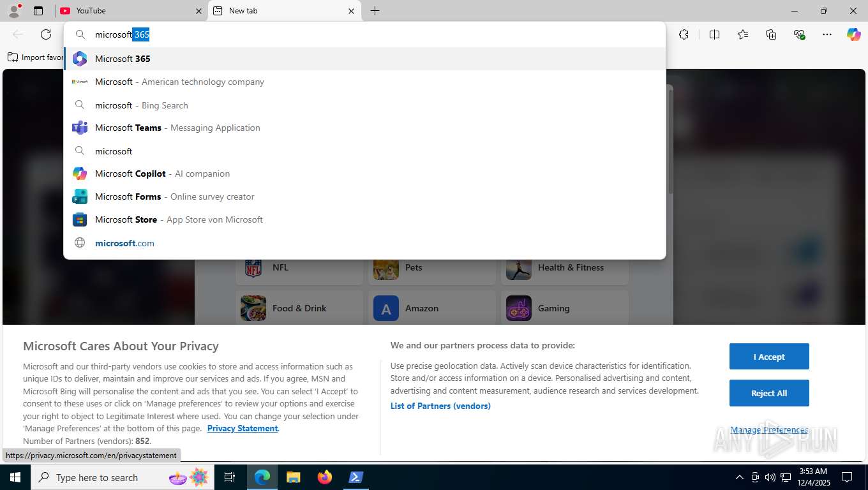The width and height of the screenshot is (868, 490).
Task: Open the Settings and more ellipsis menu
Action: click(x=827, y=34)
